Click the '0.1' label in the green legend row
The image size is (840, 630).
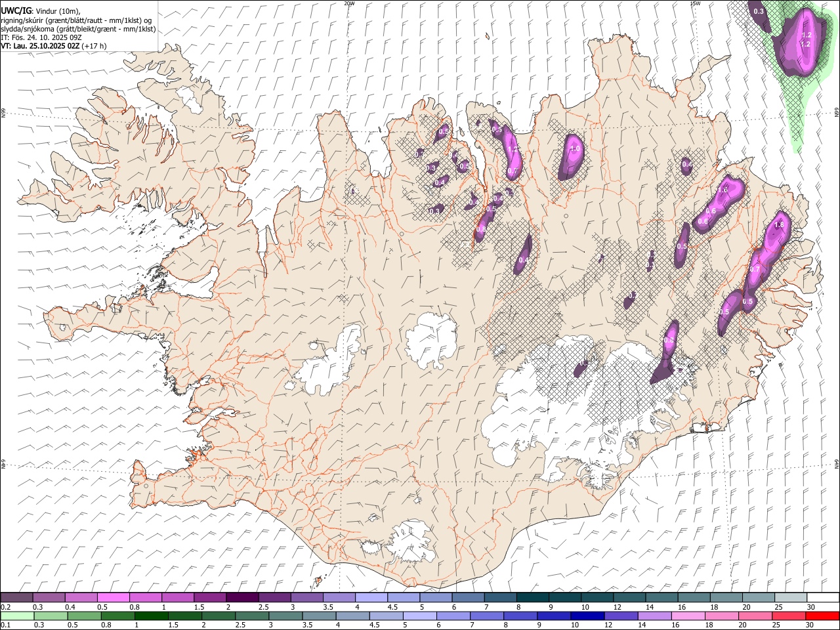click(x=5, y=625)
